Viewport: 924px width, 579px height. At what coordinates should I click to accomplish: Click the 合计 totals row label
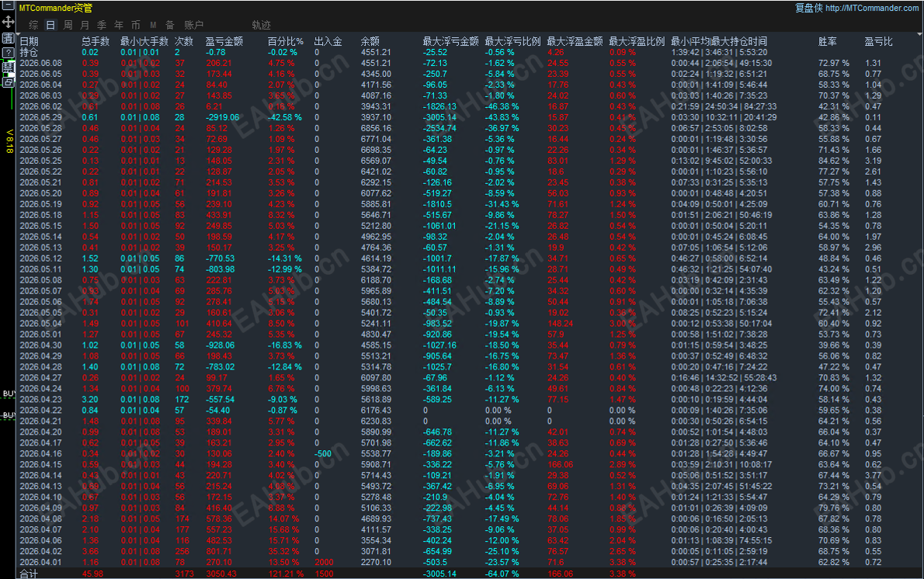pyautogui.click(x=28, y=574)
